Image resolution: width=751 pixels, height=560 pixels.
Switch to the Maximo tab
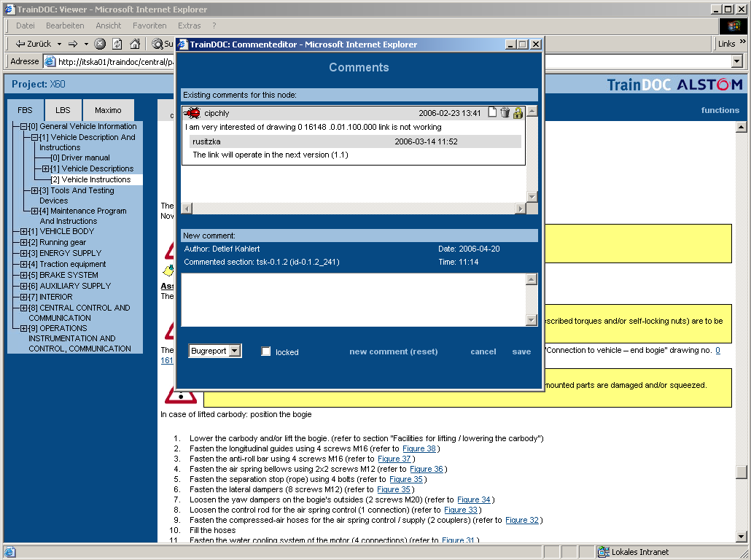pyautogui.click(x=108, y=110)
